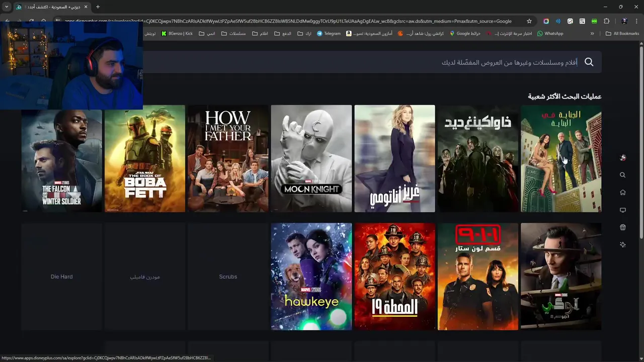
Task: Open How I Met Your Father poster
Action: pyautogui.click(x=228, y=158)
